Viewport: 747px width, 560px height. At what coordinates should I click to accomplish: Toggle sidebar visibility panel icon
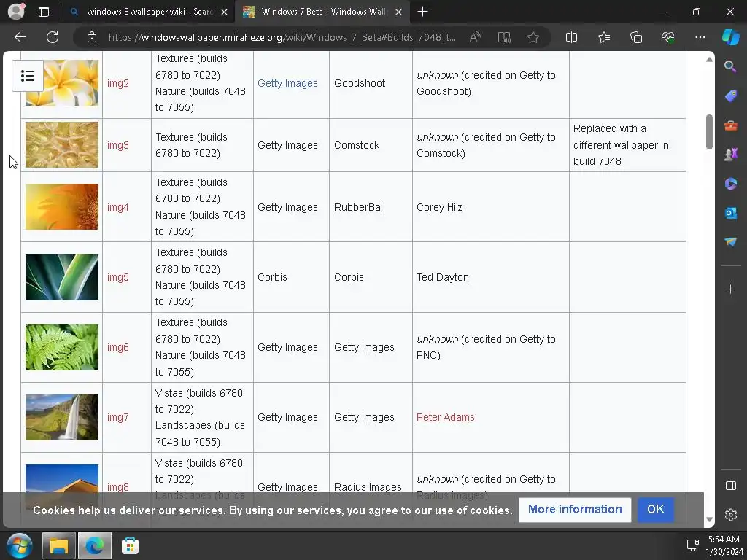730,486
